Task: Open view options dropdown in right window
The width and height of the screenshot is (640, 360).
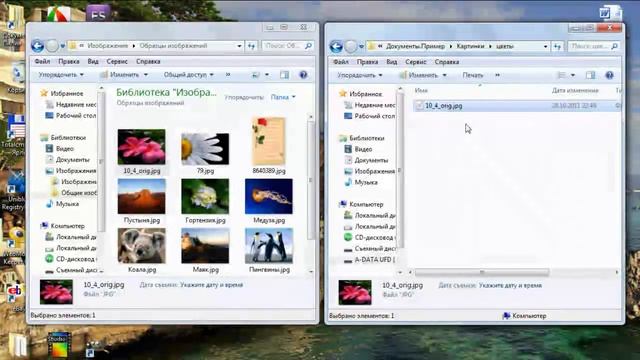Action: click(x=573, y=75)
